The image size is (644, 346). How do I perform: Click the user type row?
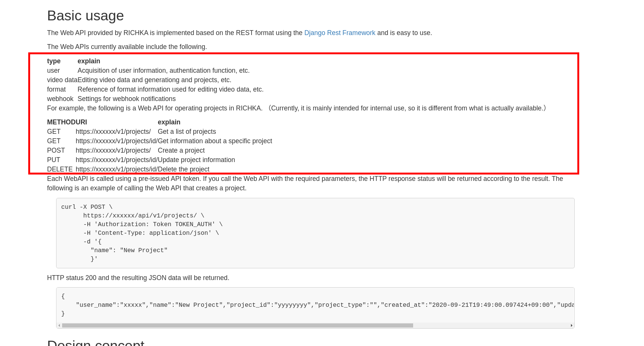(x=148, y=70)
